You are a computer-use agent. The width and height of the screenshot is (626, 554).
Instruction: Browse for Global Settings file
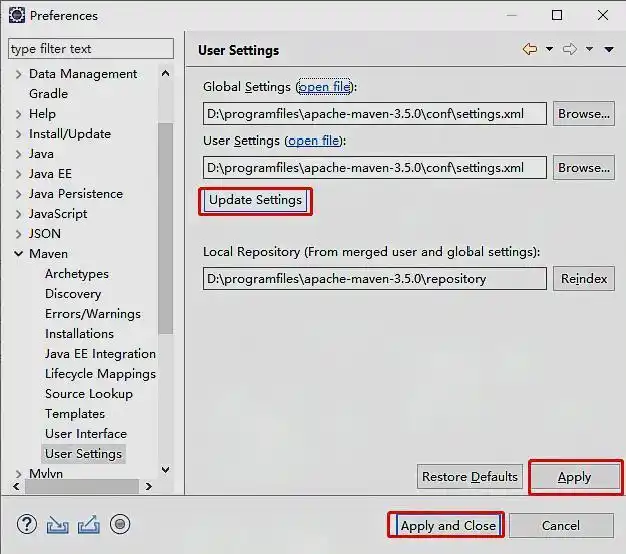click(x=584, y=114)
